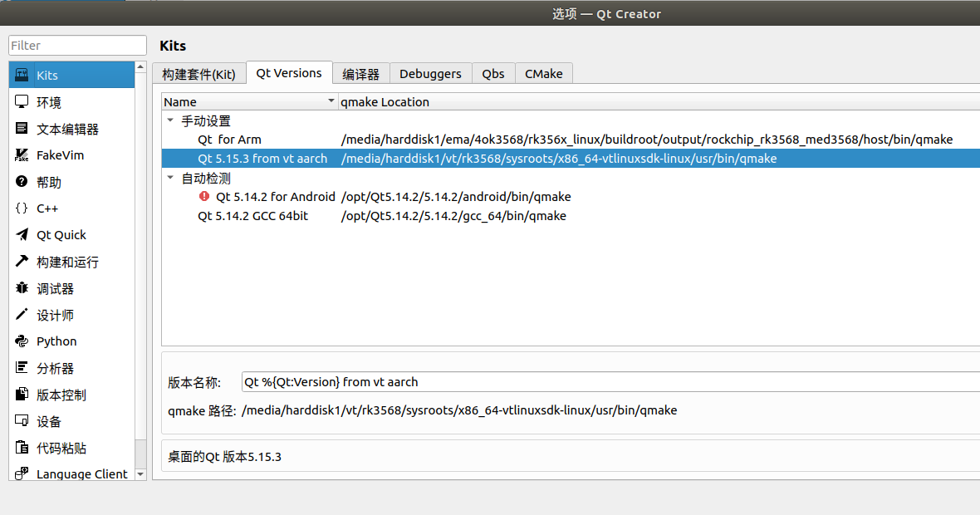
Task: Click the 构建和运行 hammer icon
Action: coord(22,262)
